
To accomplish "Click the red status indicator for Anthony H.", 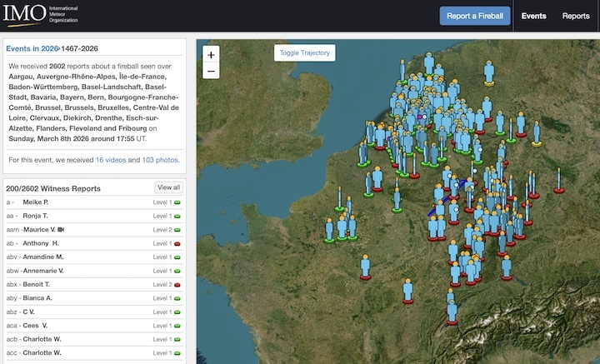I will click(x=178, y=243).
